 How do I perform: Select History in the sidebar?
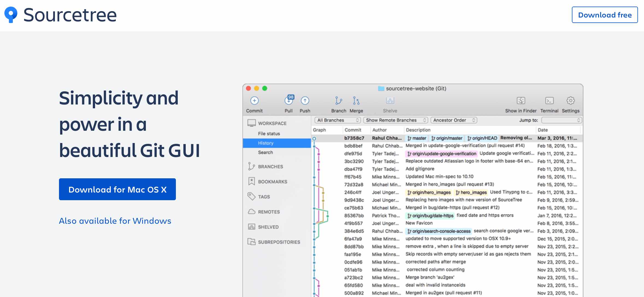pyautogui.click(x=277, y=143)
